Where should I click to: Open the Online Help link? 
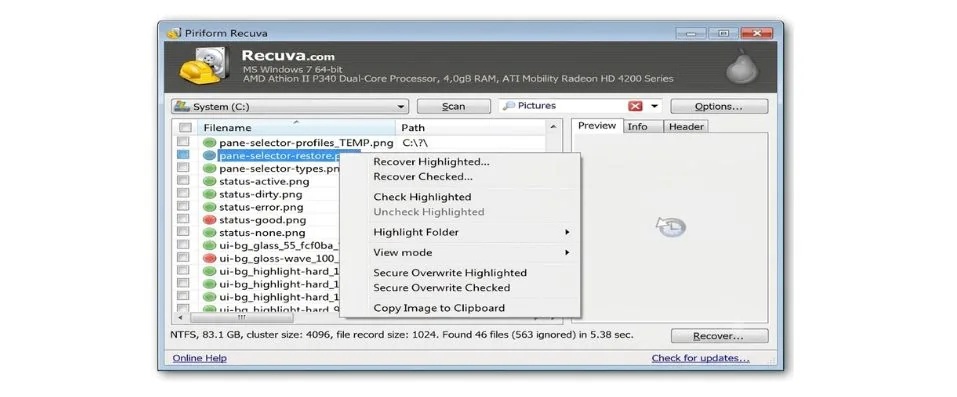(x=200, y=358)
